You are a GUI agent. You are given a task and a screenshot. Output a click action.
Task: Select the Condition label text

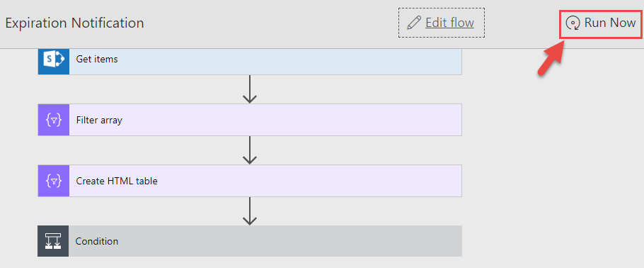(96, 241)
